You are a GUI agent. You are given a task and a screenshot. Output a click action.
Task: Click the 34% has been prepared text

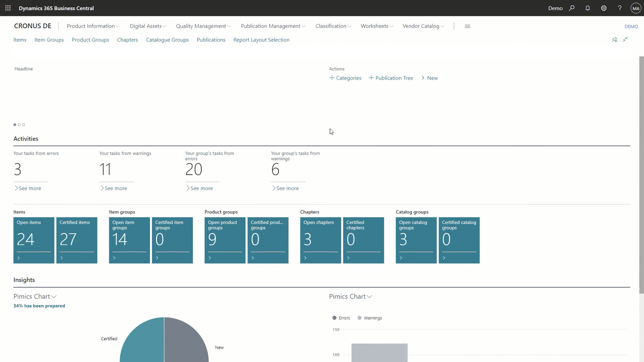(x=39, y=306)
